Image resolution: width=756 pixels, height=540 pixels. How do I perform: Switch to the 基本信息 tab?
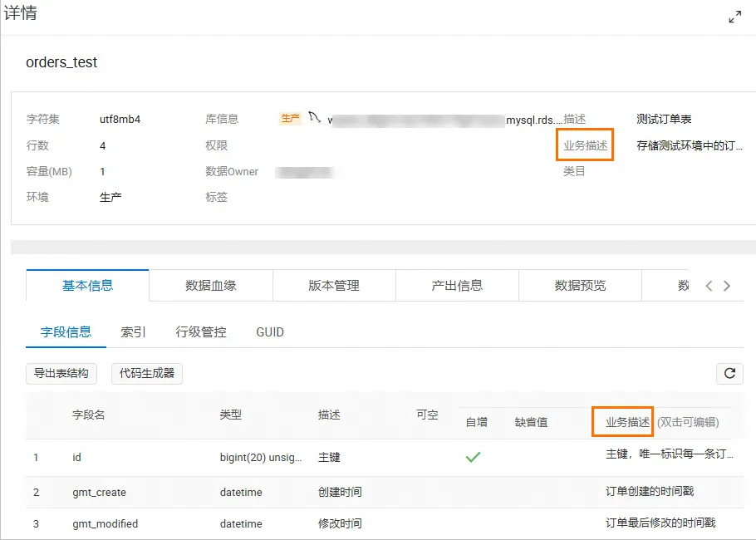[88, 286]
